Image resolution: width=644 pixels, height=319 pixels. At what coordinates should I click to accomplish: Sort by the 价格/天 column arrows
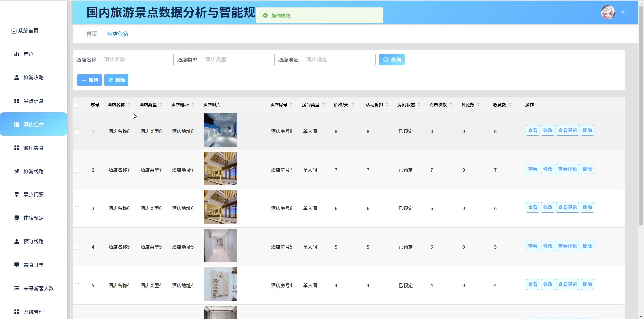[353, 105]
